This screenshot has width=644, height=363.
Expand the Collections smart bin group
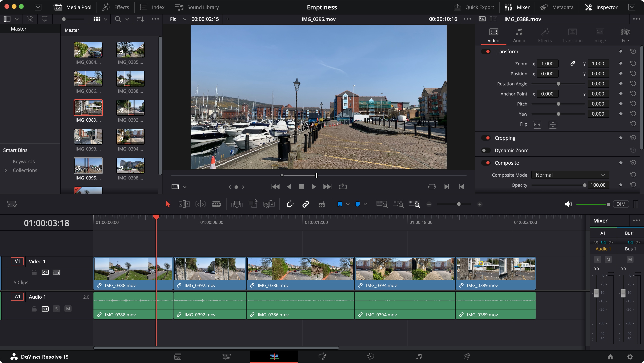coord(6,170)
